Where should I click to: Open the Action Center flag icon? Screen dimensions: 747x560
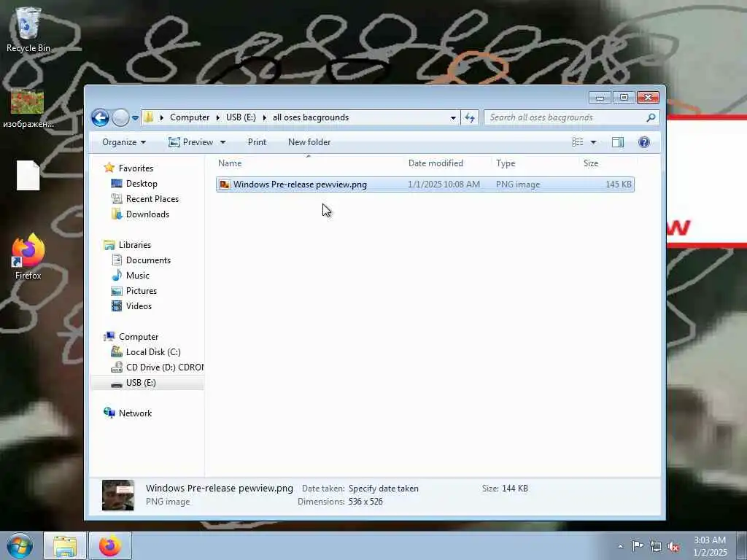coord(638,546)
